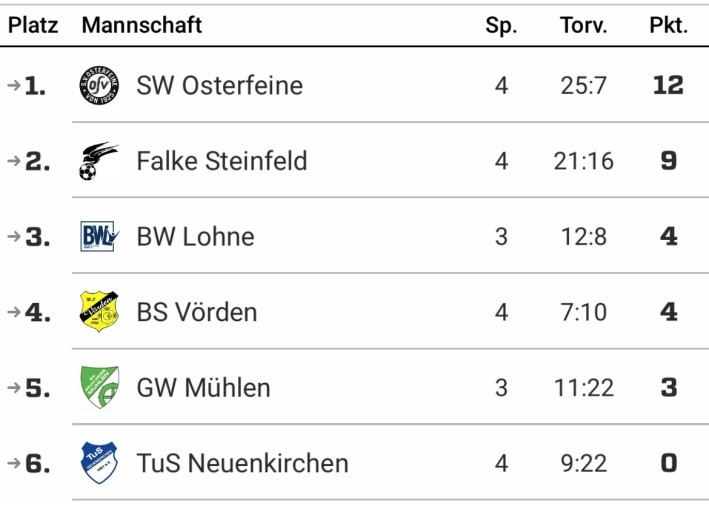Open the GW Mühlen team link

coord(203,387)
